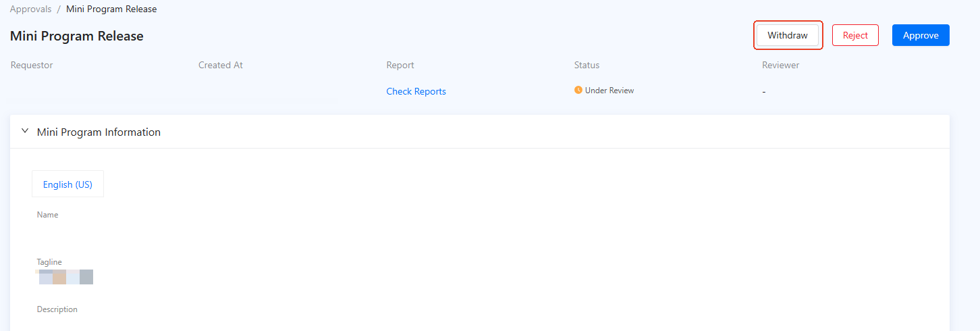Viewport: 980px width, 331px height.
Task: Click the Reject button
Action: (x=855, y=35)
